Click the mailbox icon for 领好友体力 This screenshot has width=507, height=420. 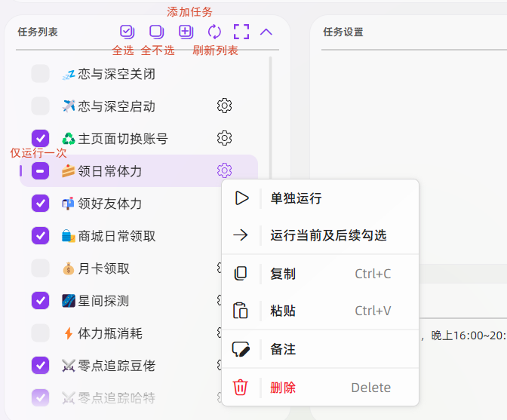pyautogui.click(x=68, y=204)
